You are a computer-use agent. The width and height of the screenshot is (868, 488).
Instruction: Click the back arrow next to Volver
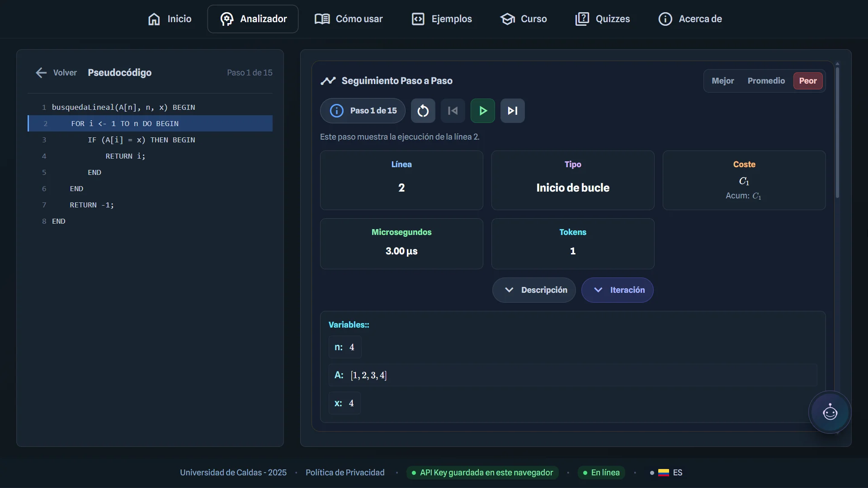coord(41,73)
